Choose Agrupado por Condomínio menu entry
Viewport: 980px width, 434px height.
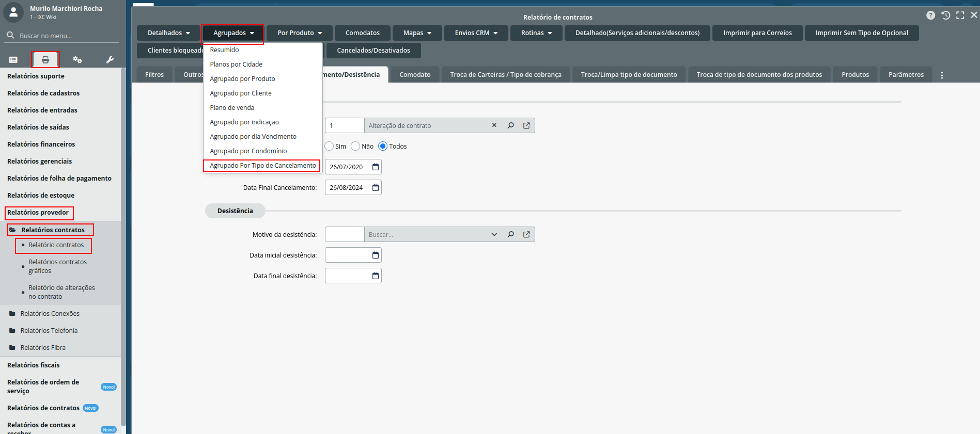pyautogui.click(x=248, y=151)
